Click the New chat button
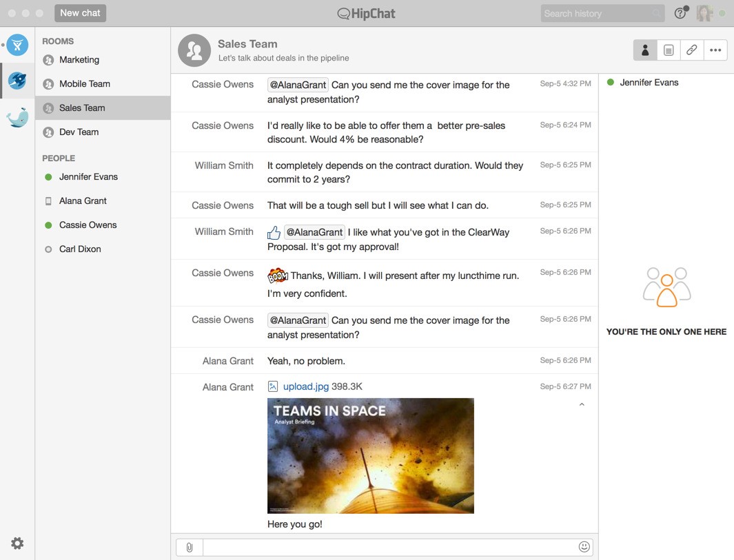This screenshot has height=560, width=734. point(80,13)
